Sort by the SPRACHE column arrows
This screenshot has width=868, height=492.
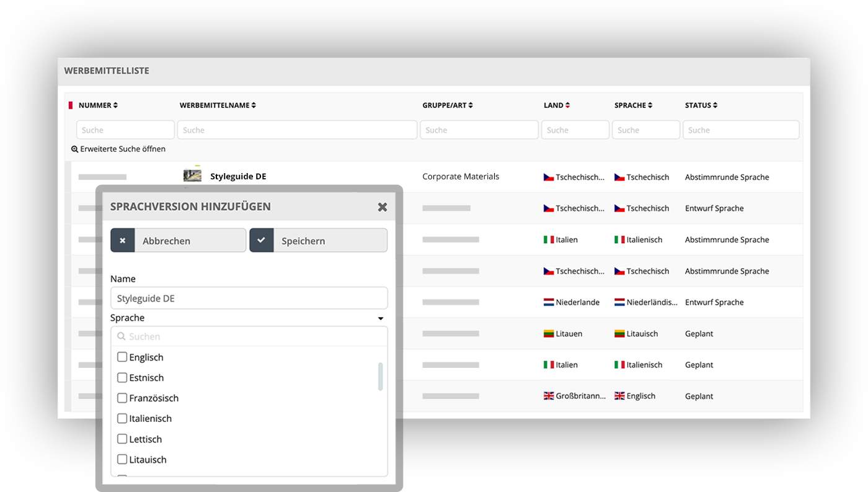click(650, 105)
